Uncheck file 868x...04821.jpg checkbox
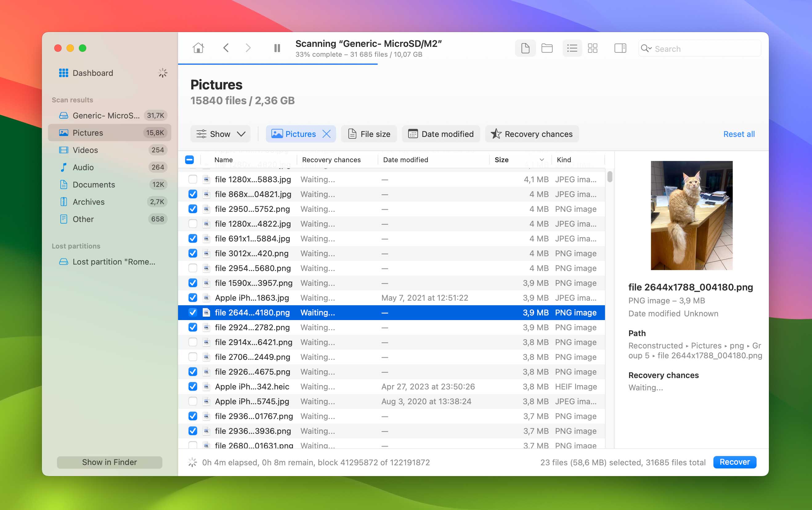The image size is (812, 510). (x=193, y=194)
